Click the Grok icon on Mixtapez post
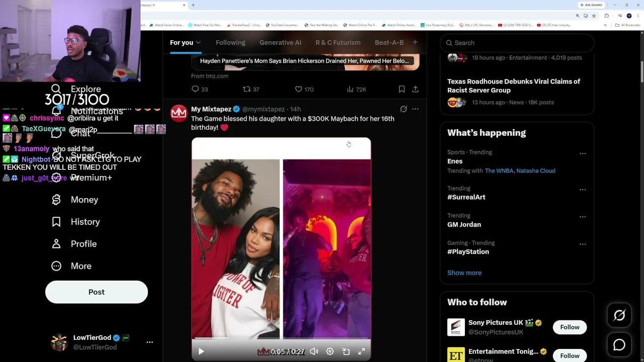644x362 pixels. click(x=404, y=109)
